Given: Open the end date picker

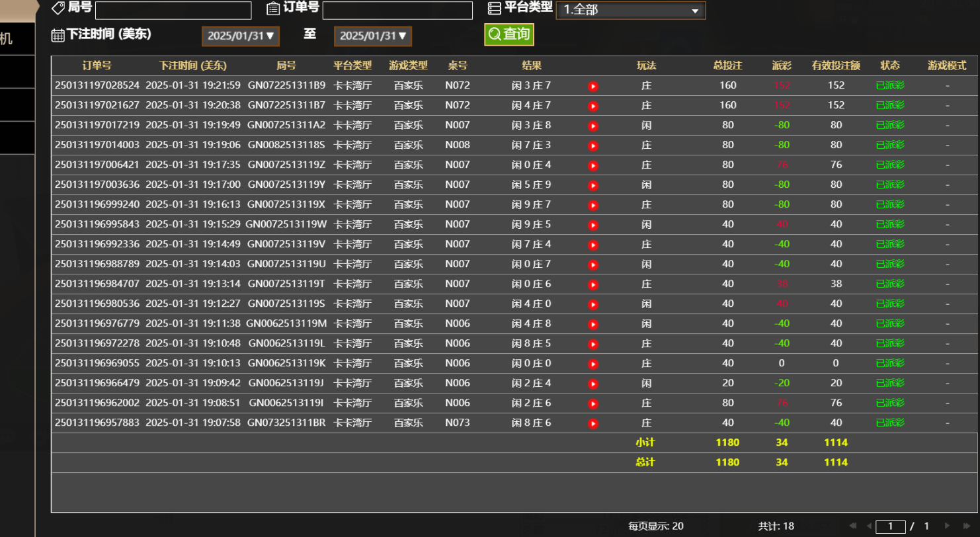Looking at the screenshot, I should click(x=373, y=36).
